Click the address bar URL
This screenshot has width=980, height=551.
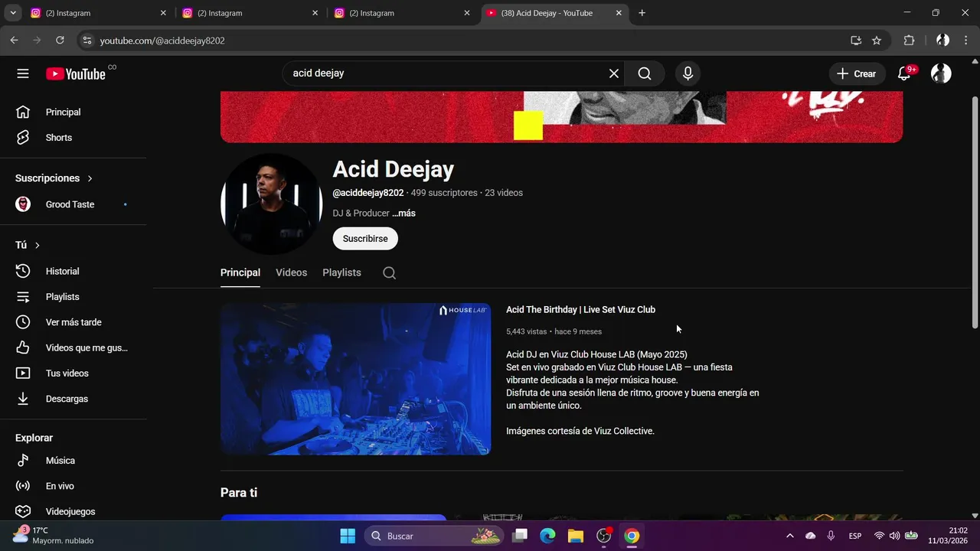tap(162, 41)
